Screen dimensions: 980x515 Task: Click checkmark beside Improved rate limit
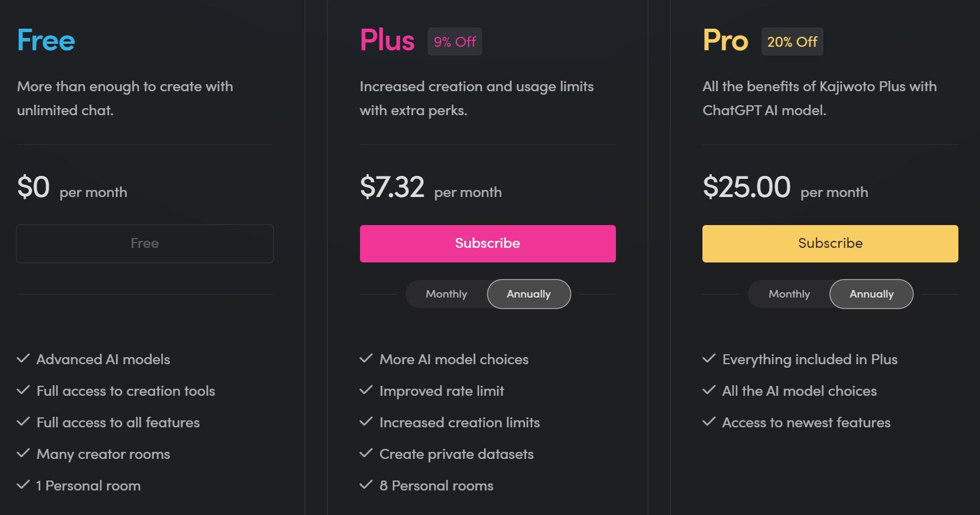coord(366,390)
